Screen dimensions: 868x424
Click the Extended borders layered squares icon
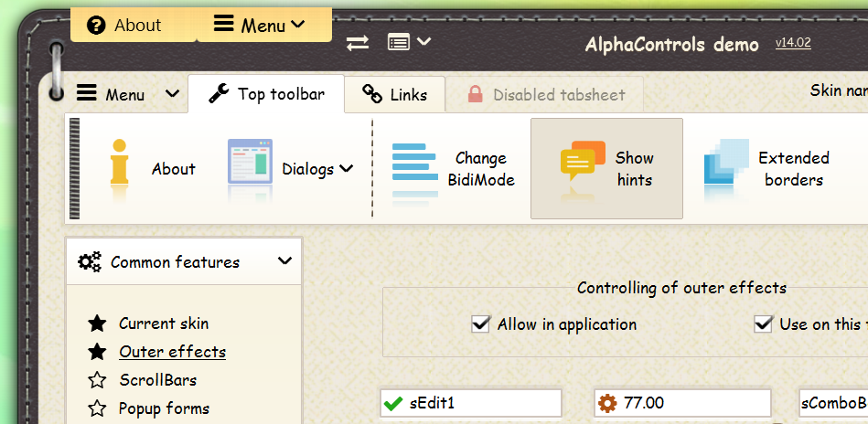coord(726,162)
